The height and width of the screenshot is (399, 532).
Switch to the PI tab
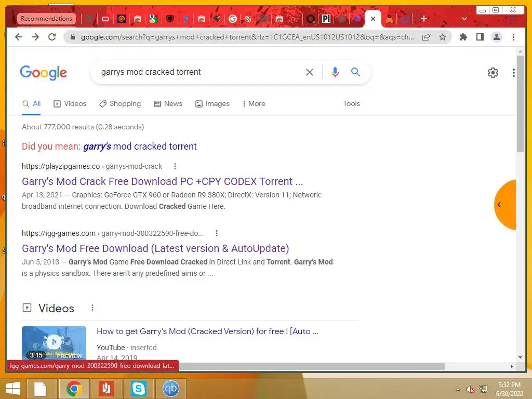(x=326, y=19)
